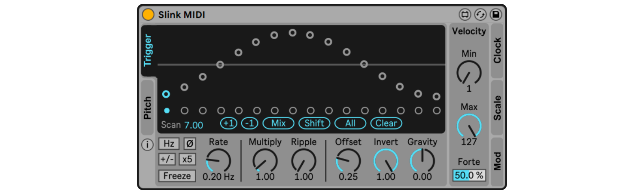Click the Shift button
The image size is (644, 194).
(x=314, y=123)
